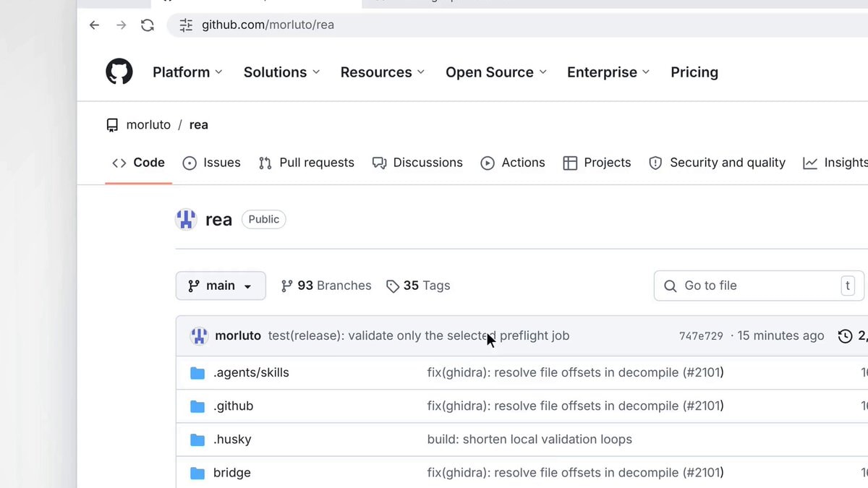Open the latest commit message about preflight job
This screenshot has width=868, height=488.
[x=419, y=335]
